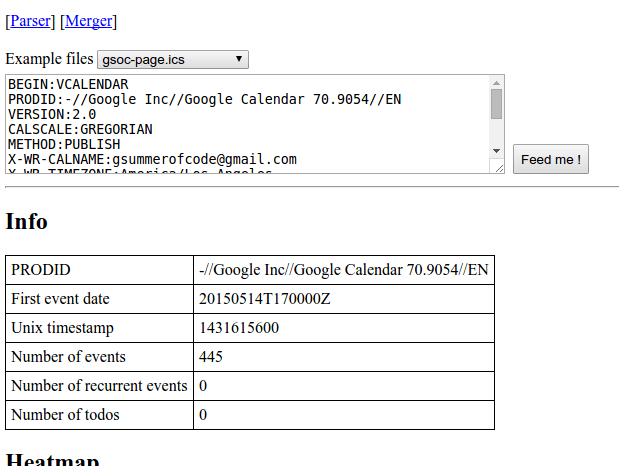Viewport: 619px width, 466px height.
Task: Click the recurrent events value 0
Action: (203, 386)
